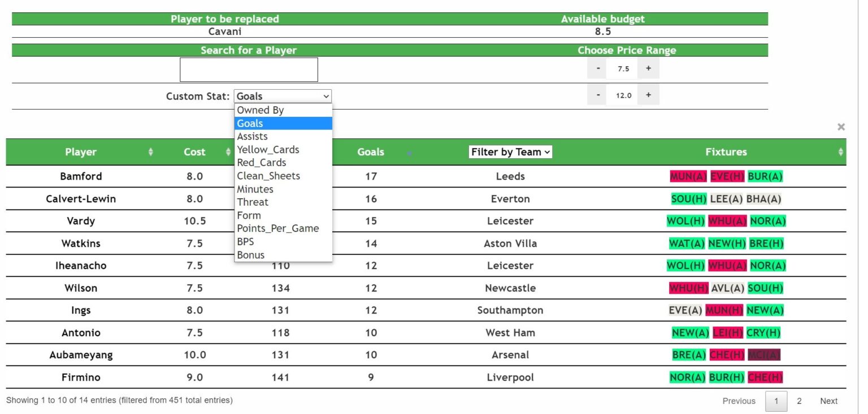Select Assists from the stat list
Image resolution: width=868 pixels, height=414 pixels.
252,136
